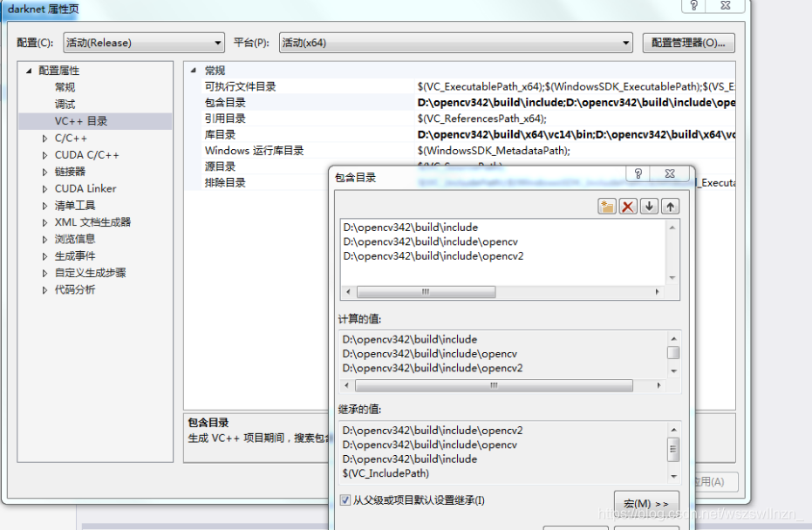Select D:\opencv342\build\include in edit list
The height and width of the screenshot is (530, 812).
coord(411,228)
